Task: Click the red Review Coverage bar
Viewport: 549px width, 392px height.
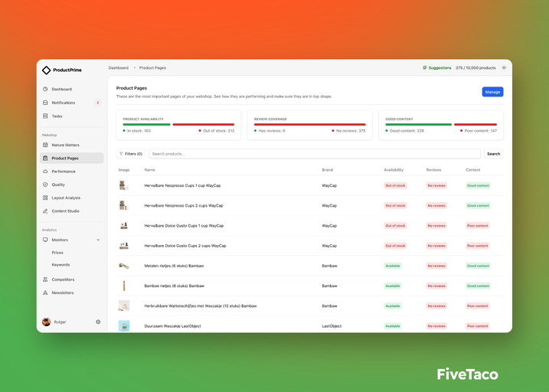Action: pyautogui.click(x=310, y=124)
